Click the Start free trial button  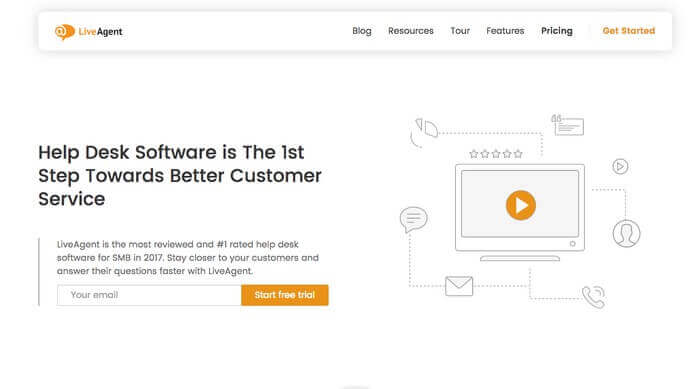tap(285, 295)
